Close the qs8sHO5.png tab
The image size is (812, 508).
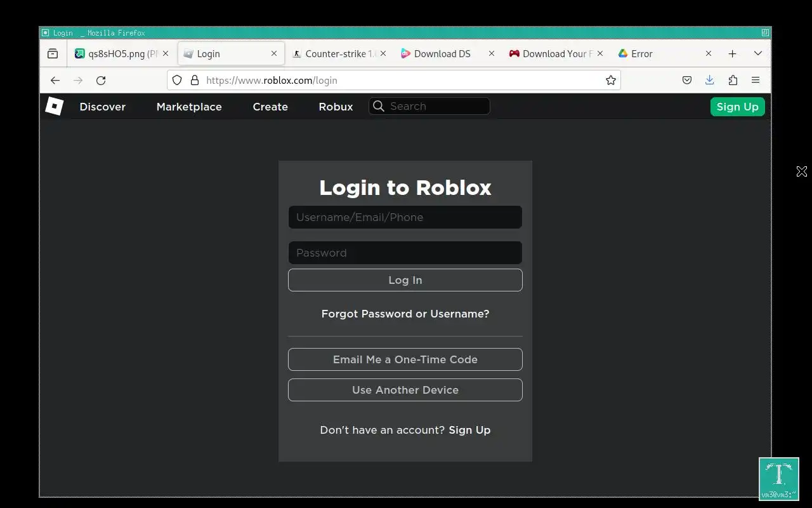[x=166, y=54]
